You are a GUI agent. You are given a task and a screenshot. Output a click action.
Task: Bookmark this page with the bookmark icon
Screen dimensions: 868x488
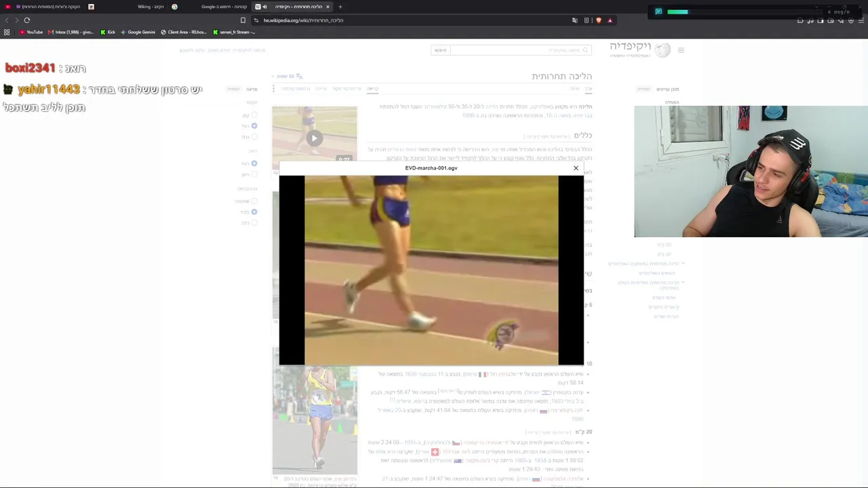(243, 20)
